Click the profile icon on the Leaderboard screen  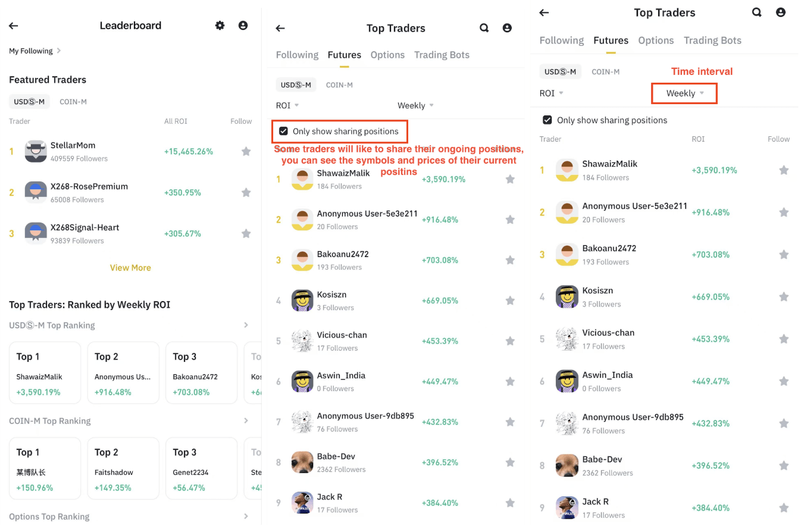(x=243, y=26)
